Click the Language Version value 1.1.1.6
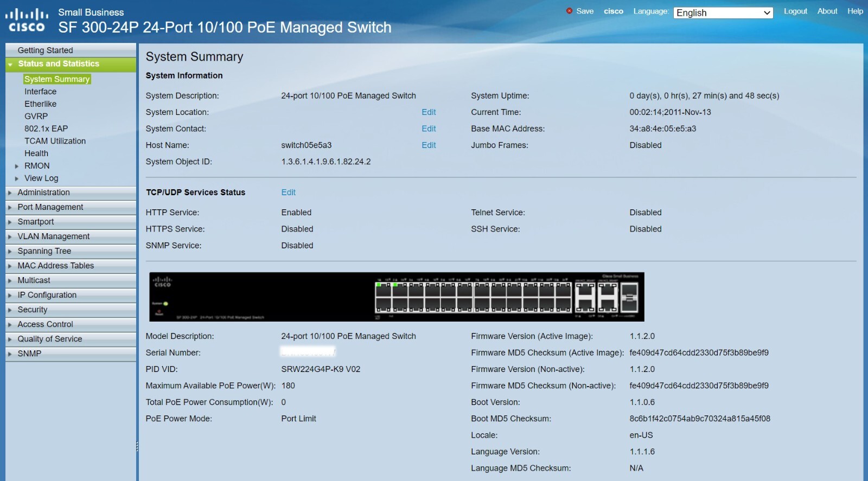The image size is (868, 481). 642,452
